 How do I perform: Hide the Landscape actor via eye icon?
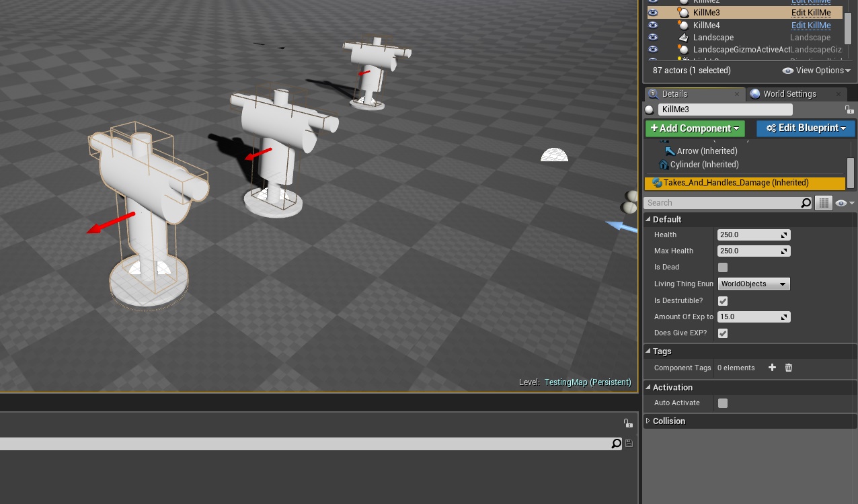[x=652, y=38]
